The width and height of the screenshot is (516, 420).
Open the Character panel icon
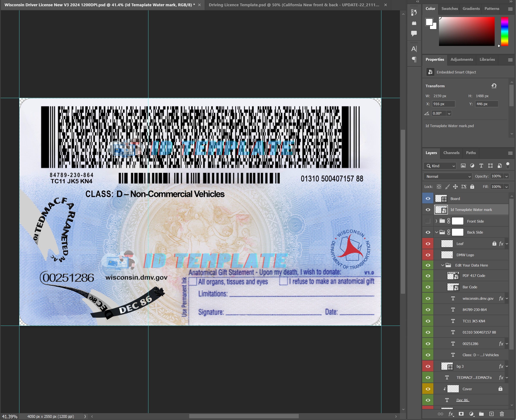414,49
